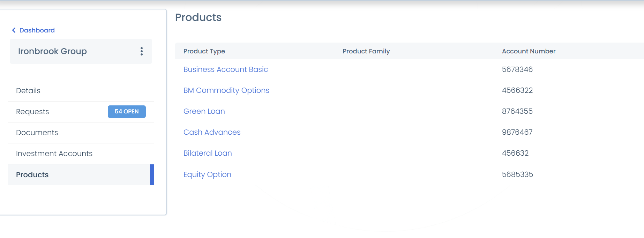Select BM Commodity Options
The width and height of the screenshot is (644, 238).
226,90
